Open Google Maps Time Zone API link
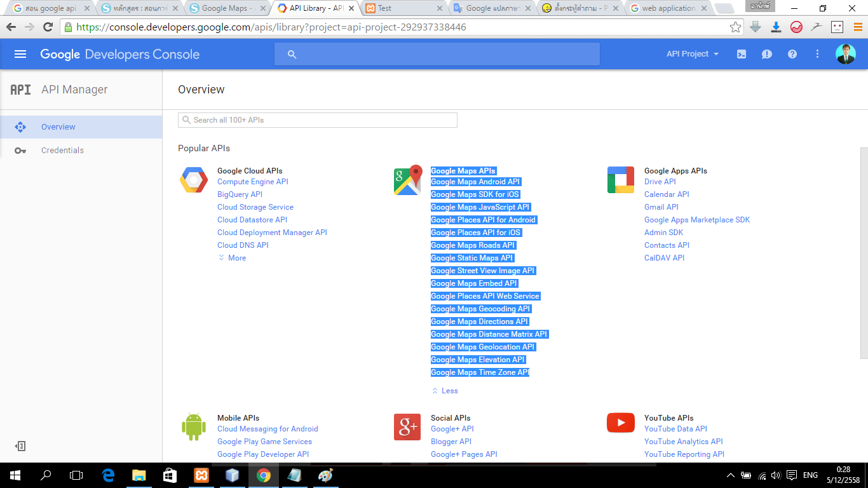Viewport: 868px width, 488px height. coord(480,372)
